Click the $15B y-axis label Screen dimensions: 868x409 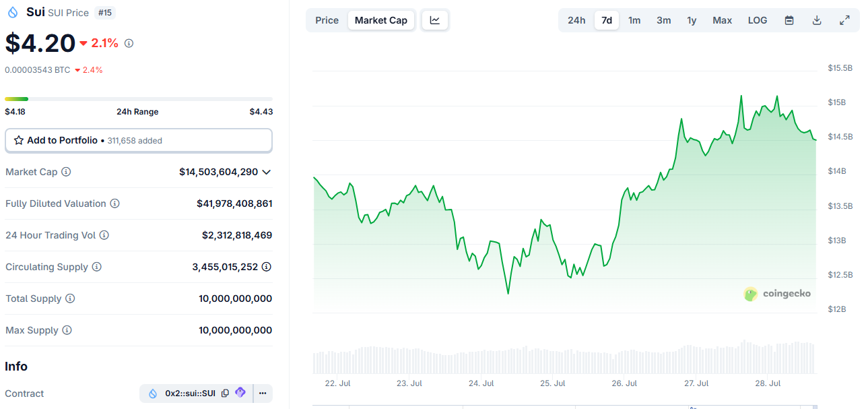[x=838, y=102]
